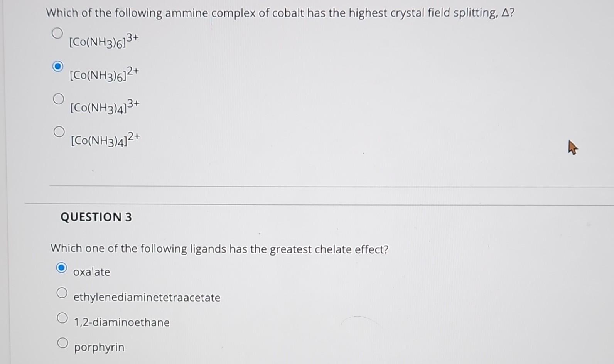Choose ethylenediaminetetraacetate as the answer
The width and height of the screenshot is (614, 364).
(x=62, y=292)
